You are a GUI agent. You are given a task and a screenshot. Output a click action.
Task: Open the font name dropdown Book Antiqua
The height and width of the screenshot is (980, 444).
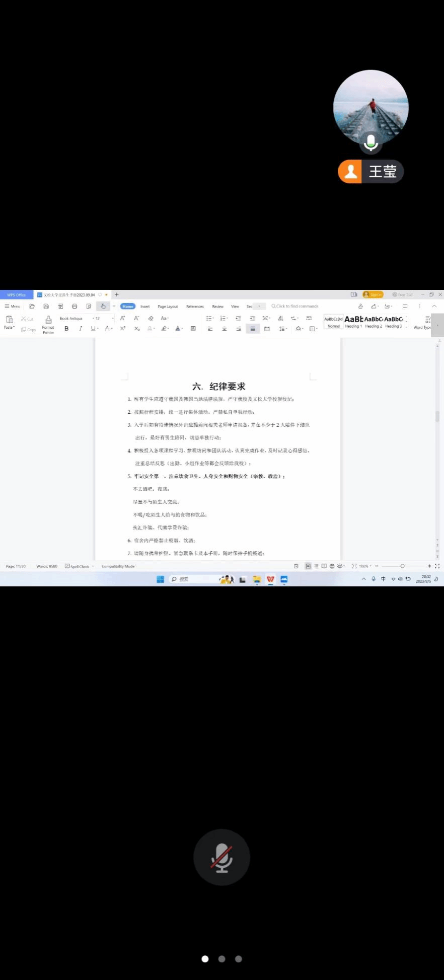coord(73,318)
